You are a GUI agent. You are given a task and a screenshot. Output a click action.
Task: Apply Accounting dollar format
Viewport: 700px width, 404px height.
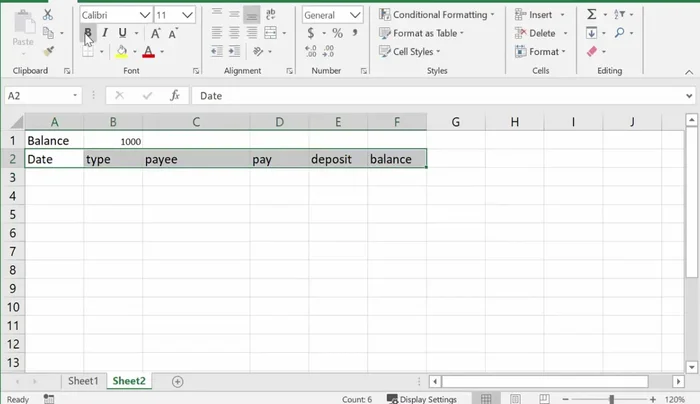(x=311, y=33)
